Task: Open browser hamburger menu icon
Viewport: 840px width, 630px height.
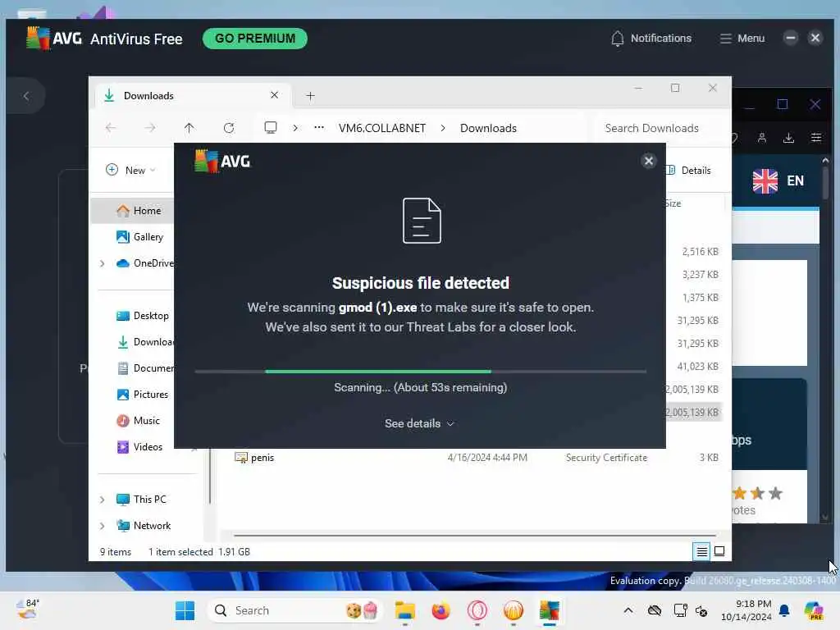Action: coord(816,138)
